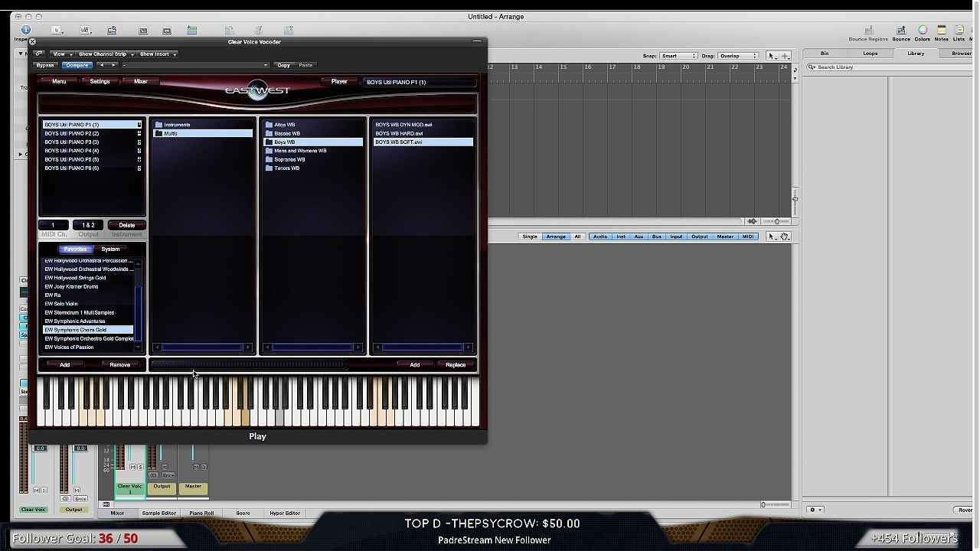Click the waveform zoom icon below arrange area
This screenshot has width=980, height=551.
tap(753, 221)
